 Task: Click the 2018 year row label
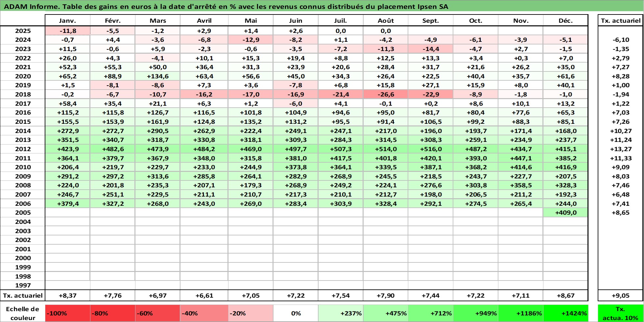click(x=23, y=94)
